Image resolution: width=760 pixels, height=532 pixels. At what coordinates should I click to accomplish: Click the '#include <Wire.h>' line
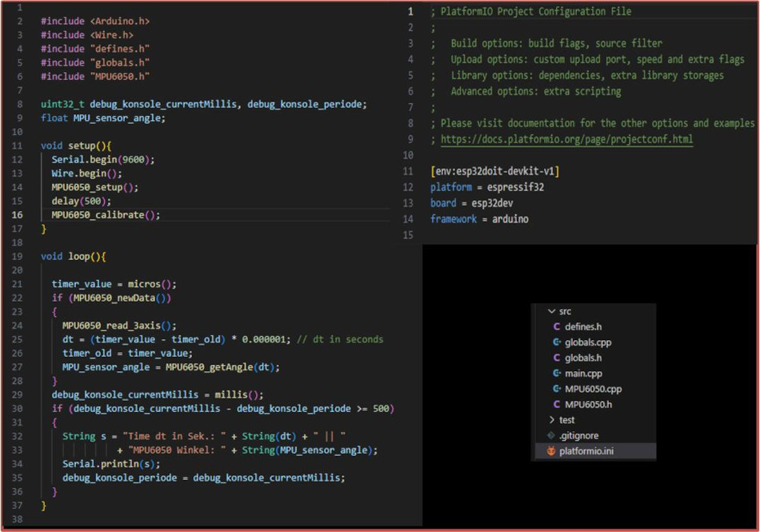(x=86, y=35)
